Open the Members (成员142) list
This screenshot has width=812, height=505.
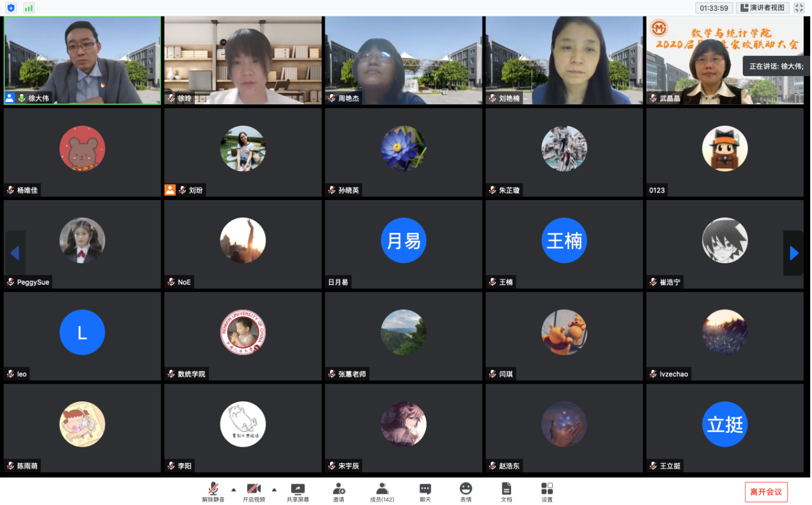[382, 492]
